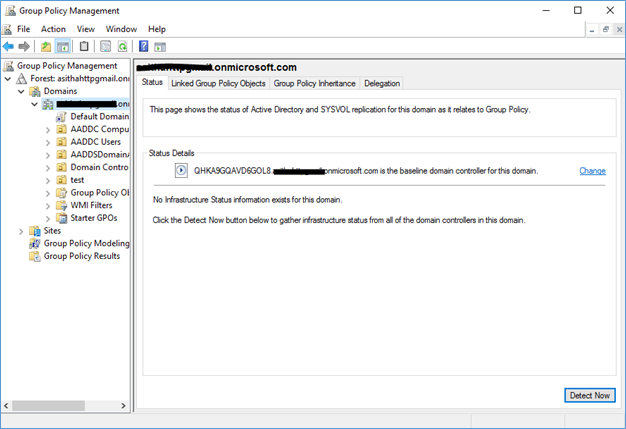
Task: Click the Forward arrow in the toolbar
Action: (x=24, y=47)
